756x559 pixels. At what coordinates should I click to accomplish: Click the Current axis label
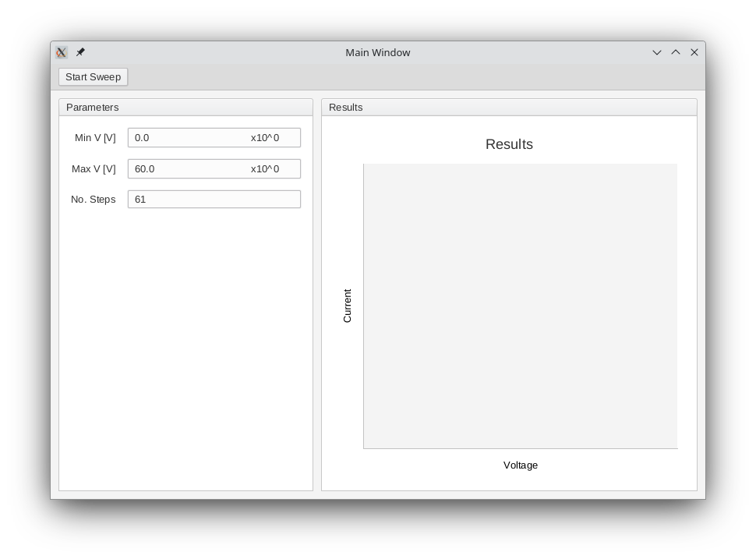(x=347, y=306)
